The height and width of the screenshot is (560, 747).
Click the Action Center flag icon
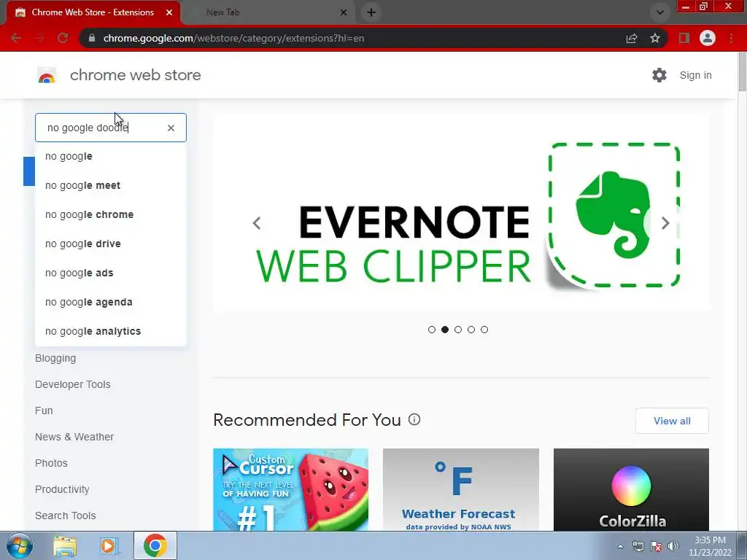point(656,546)
